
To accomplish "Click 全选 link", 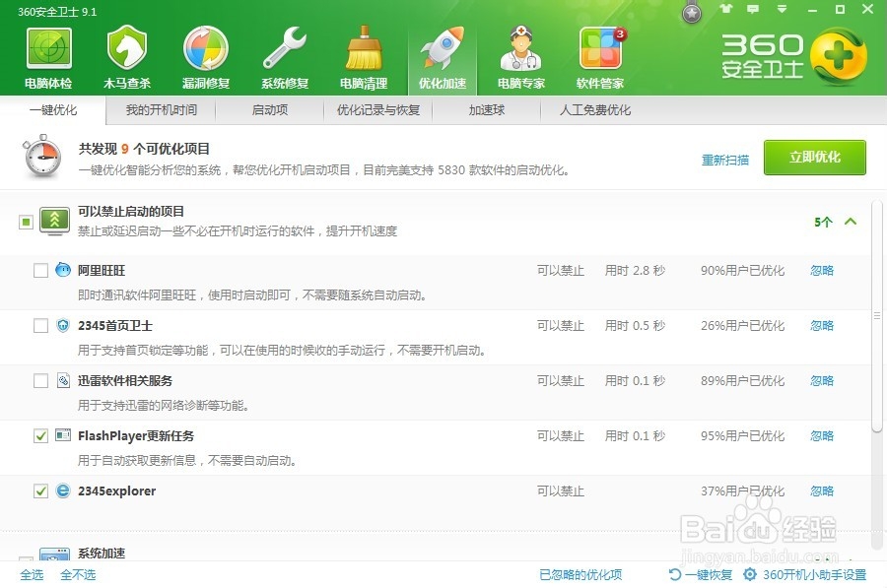I will (x=32, y=575).
